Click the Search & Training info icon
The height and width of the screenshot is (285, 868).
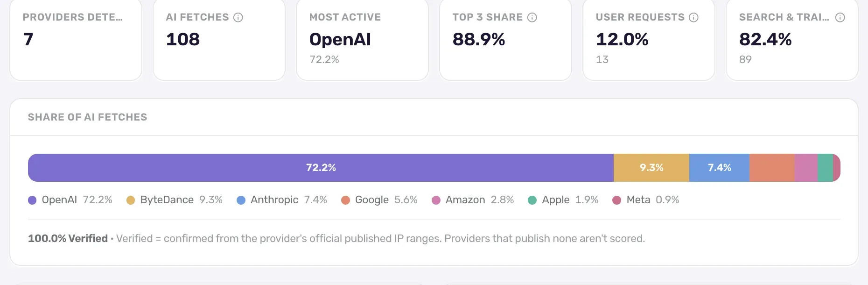(x=840, y=18)
